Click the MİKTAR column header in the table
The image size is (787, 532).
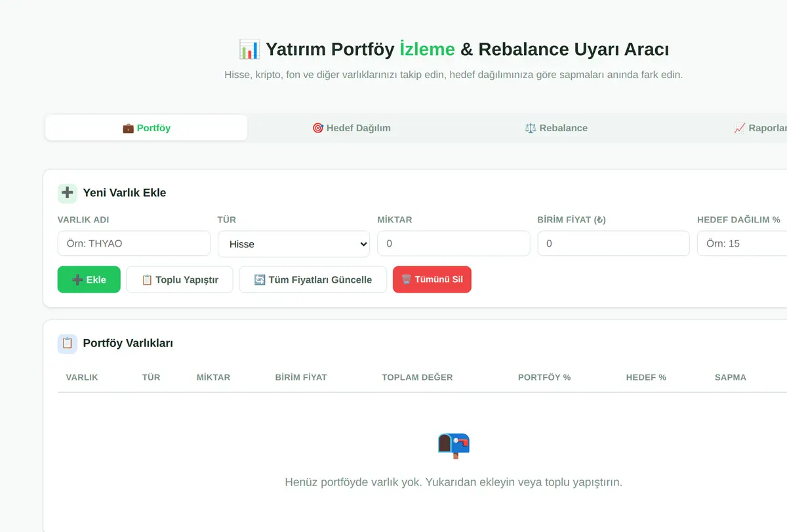coord(214,377)
